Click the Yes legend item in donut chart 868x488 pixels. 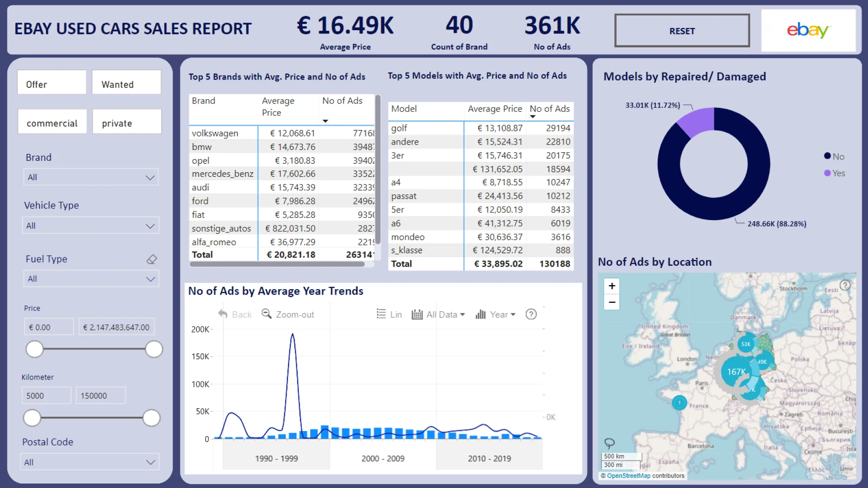[835, 173]
